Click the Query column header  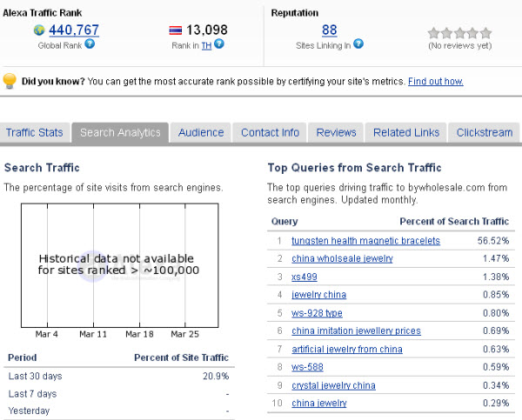tap(284, 222)
